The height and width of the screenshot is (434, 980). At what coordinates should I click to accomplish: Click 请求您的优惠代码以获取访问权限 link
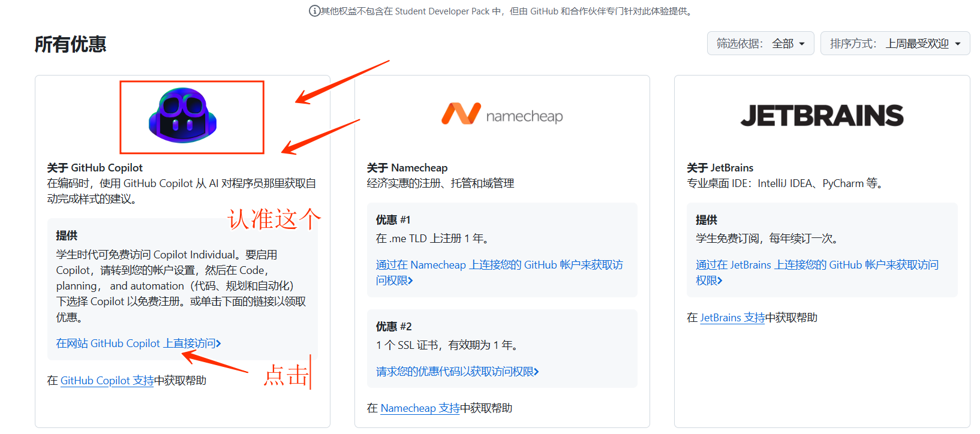pos(457,372)
